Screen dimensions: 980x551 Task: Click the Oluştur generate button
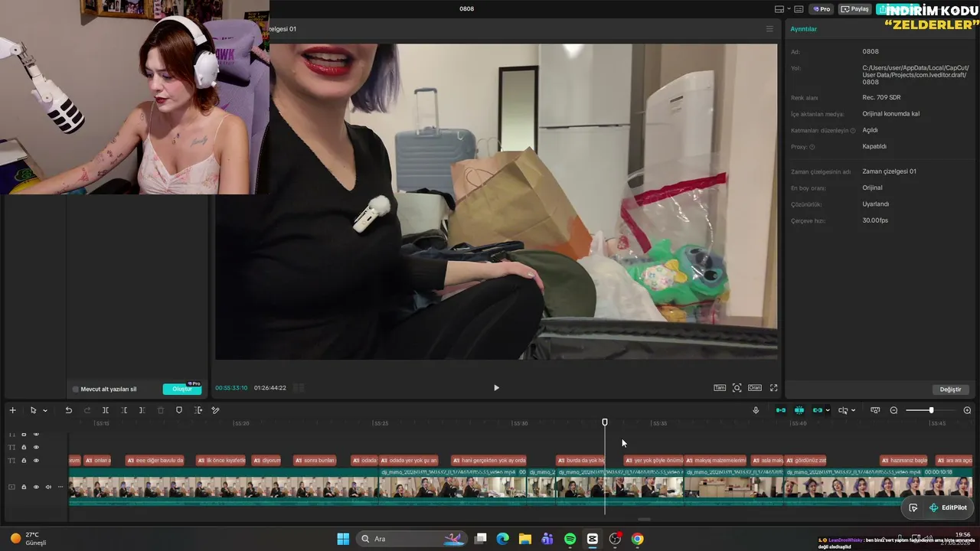coord(182,389)
